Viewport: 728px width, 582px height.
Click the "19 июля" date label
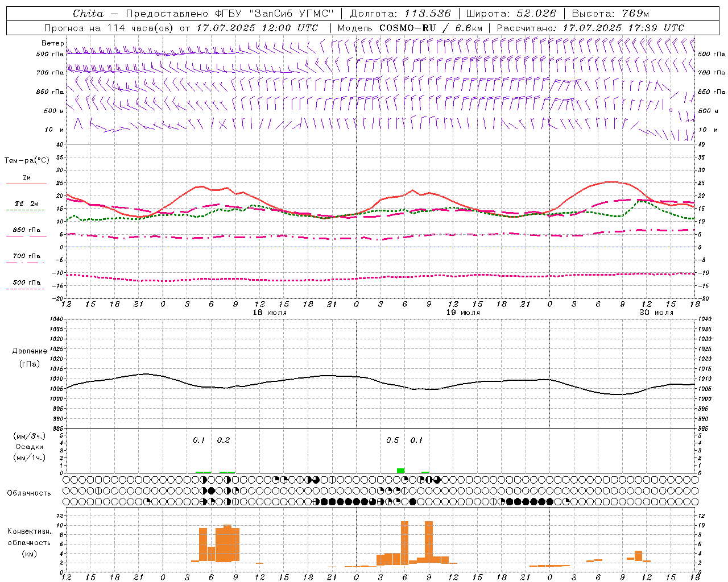pyautogui.click(x=463, y=313)
